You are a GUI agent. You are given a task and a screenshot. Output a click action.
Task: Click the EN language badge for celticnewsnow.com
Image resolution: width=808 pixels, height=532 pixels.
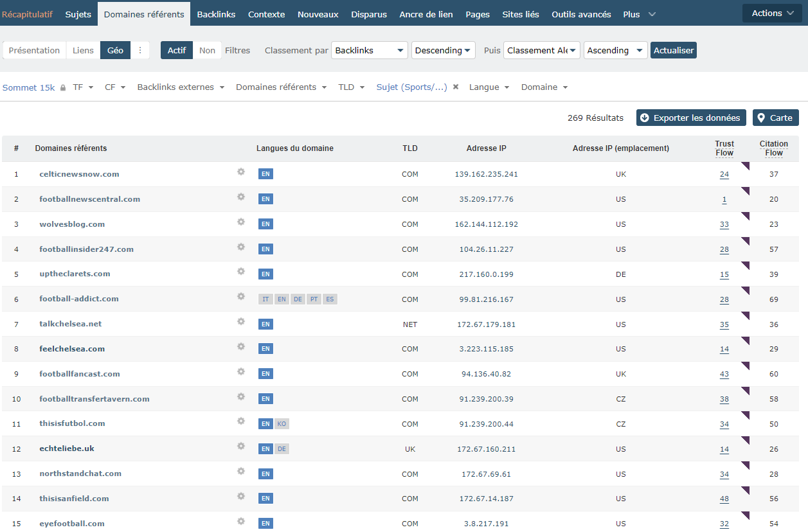265,174
